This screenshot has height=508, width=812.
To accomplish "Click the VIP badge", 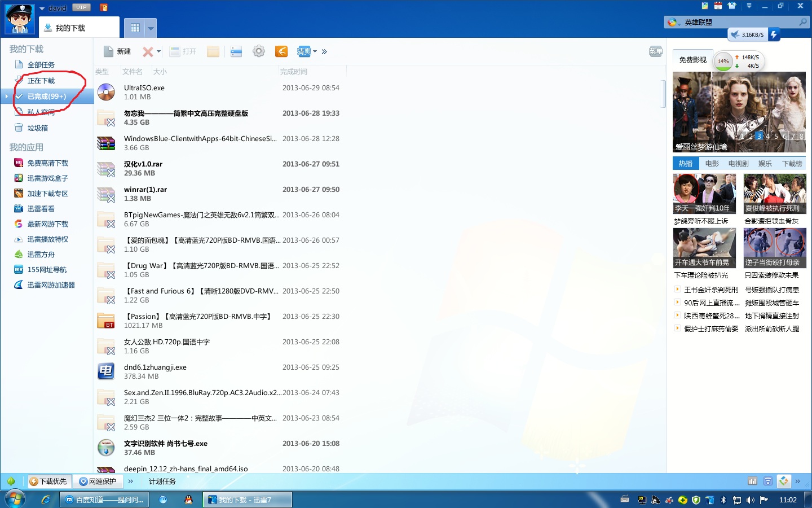I will click(x=82, y=7).
